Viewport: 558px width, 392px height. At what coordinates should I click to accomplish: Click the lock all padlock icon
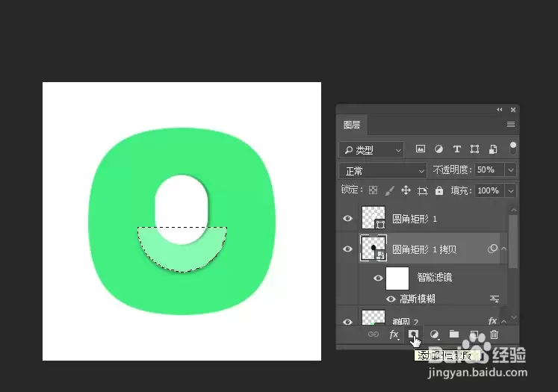click(x=439, y=190)
